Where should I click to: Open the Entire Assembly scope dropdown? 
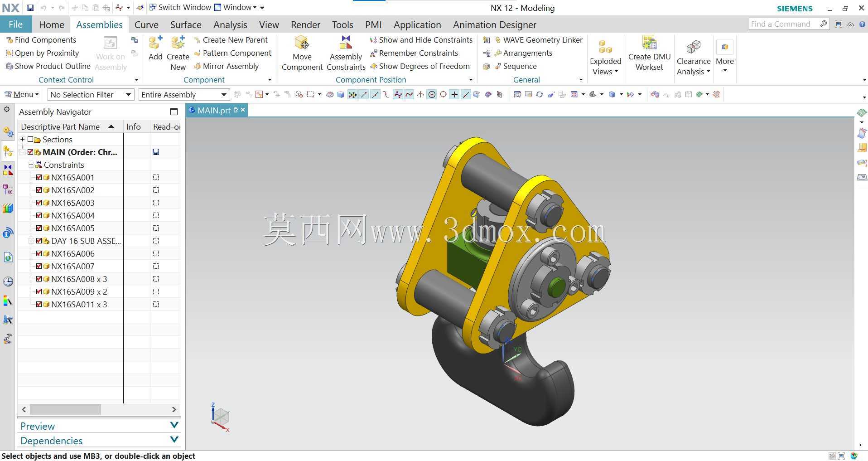pyautogui.click(x=184, y=94)
